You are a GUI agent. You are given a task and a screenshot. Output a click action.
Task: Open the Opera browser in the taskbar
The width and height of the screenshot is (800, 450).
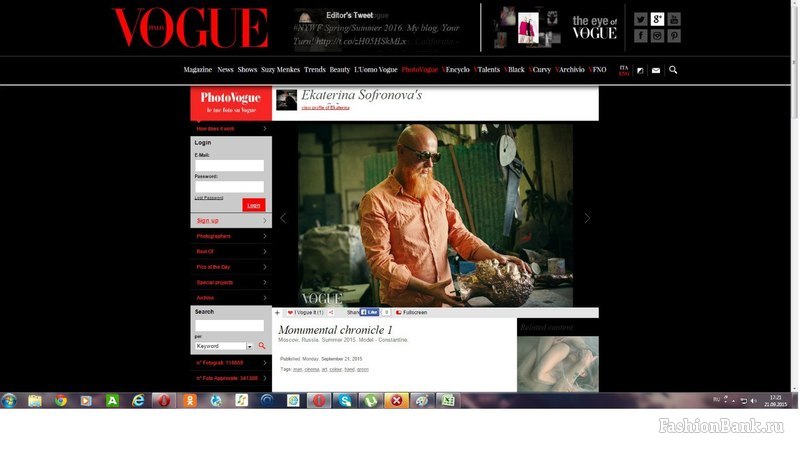point(164,401)
